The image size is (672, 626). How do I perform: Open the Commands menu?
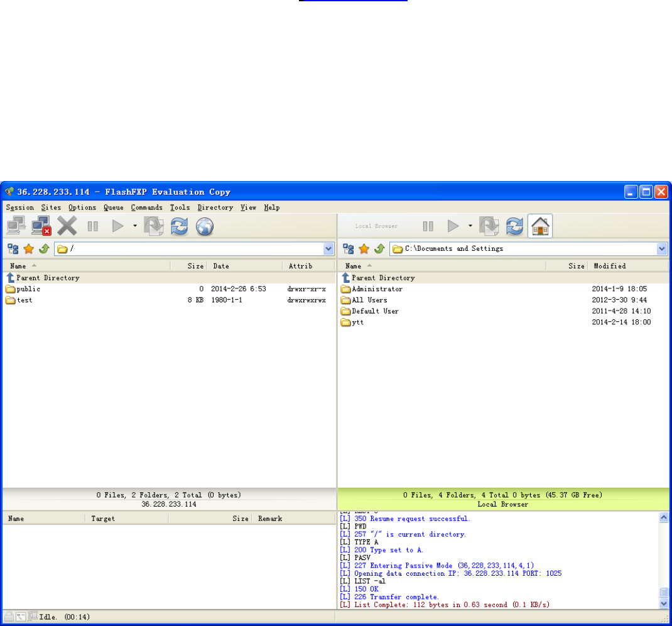coord(146,207)
